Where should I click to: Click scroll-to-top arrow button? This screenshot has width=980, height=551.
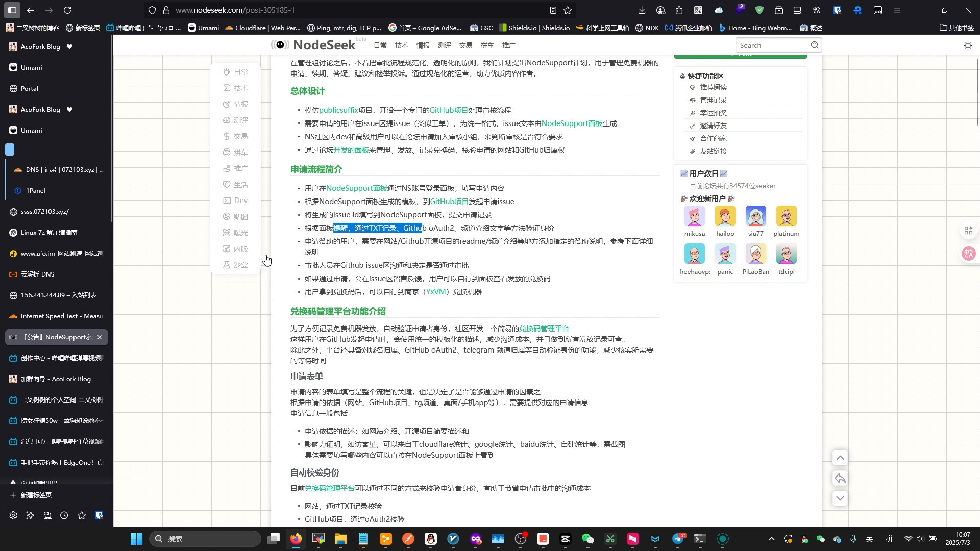(840, 458)
